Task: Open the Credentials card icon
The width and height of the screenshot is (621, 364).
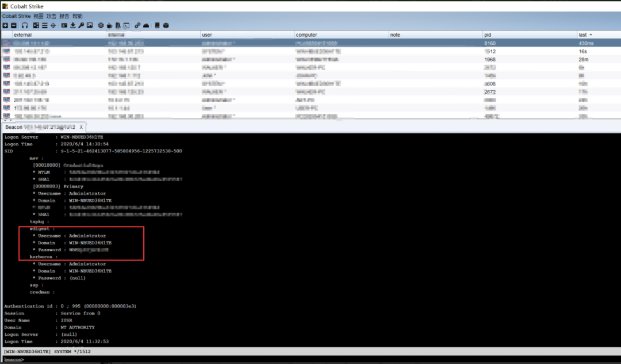Action: 64,25
